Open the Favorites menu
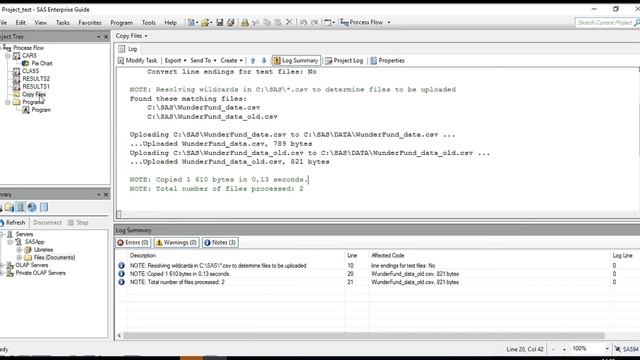Screen dimensions: 640x360 [x=90, y=23]
